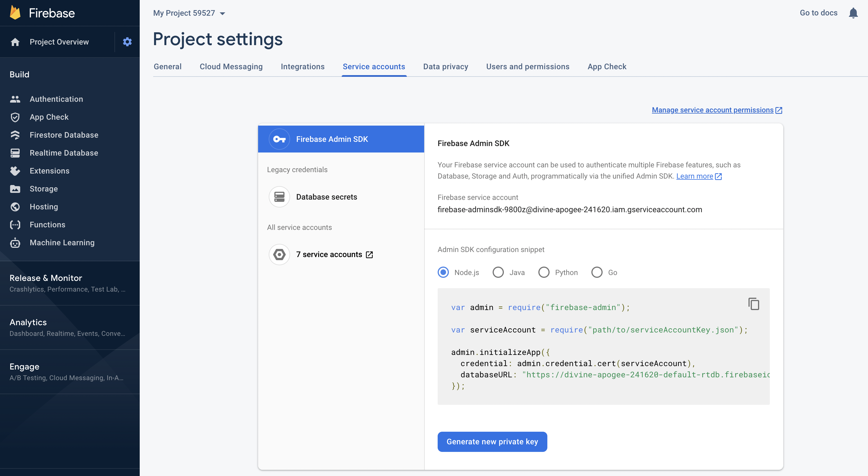
Task: Click the Hosting globe icon
Action: [x=15, y=207]
